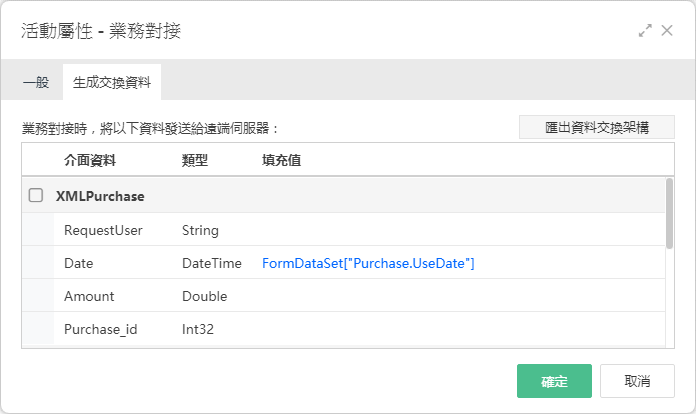This screenshot has width=696, height=414.
Task: Click the vertical scrollbar thumb in the table
Action: (x=669, y=213)
